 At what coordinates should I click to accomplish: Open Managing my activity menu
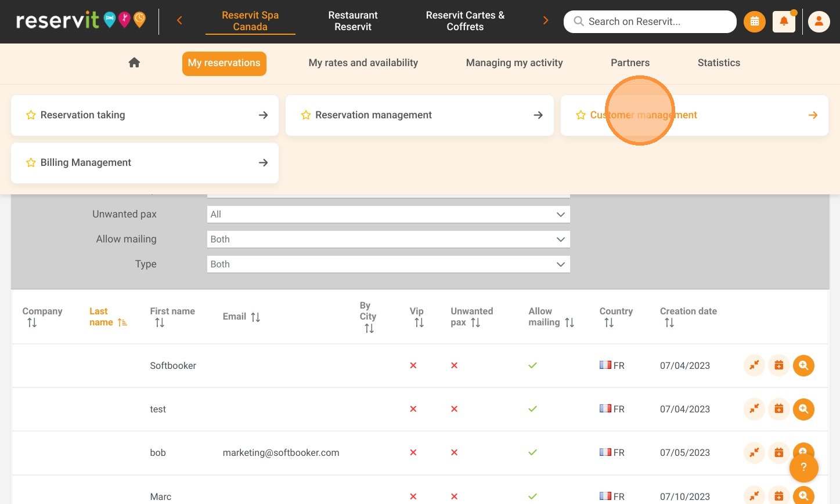click(x=514, y=63)
